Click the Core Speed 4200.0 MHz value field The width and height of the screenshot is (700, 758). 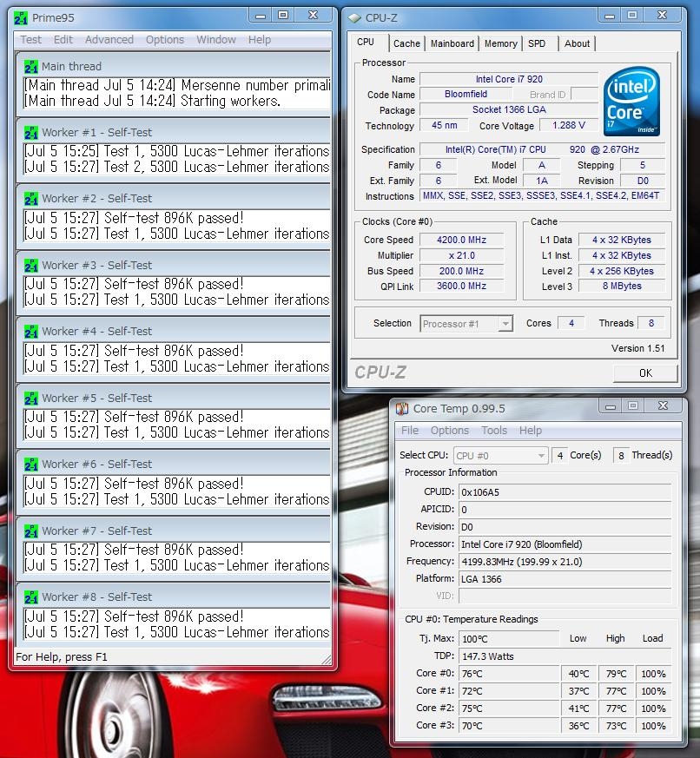462,240
